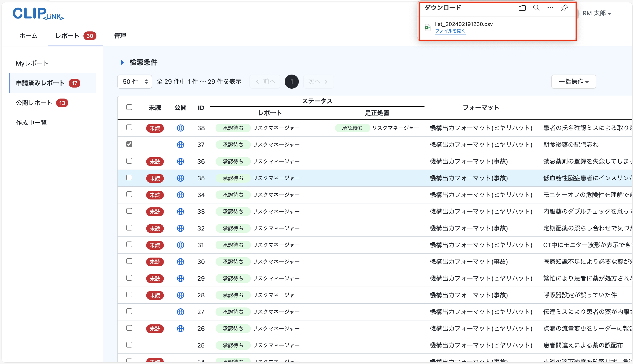
Task: Click the search downloads icon
Action: (x=536, y=7)
